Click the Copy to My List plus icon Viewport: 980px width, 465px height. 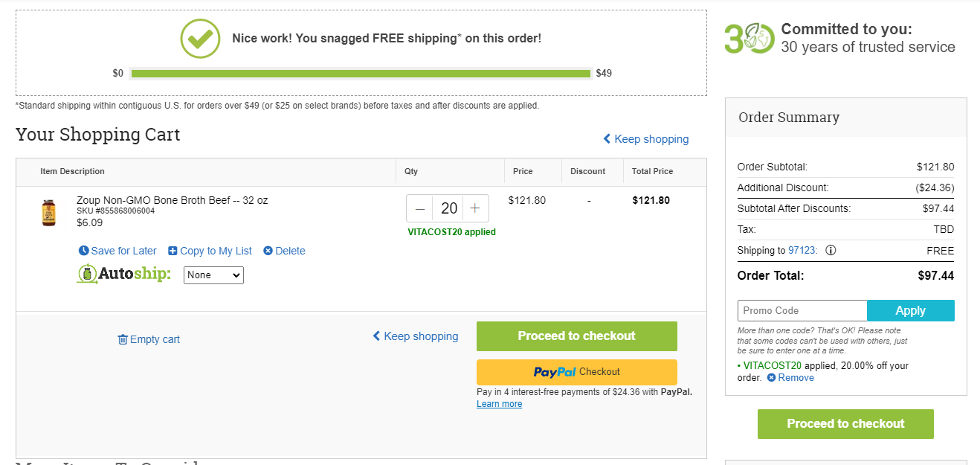click(x=173, y=251)
